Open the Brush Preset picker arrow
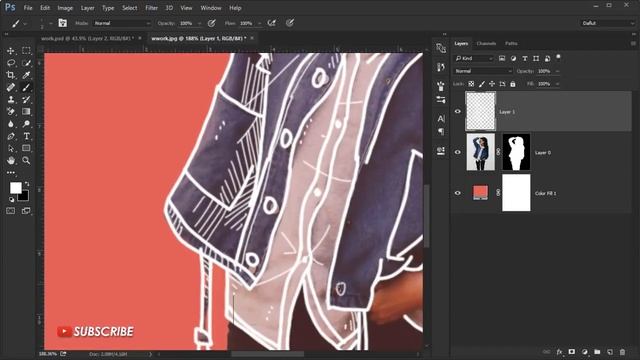Image resolution: width=640 pixels, height=360 pixels. click(51, 23)
